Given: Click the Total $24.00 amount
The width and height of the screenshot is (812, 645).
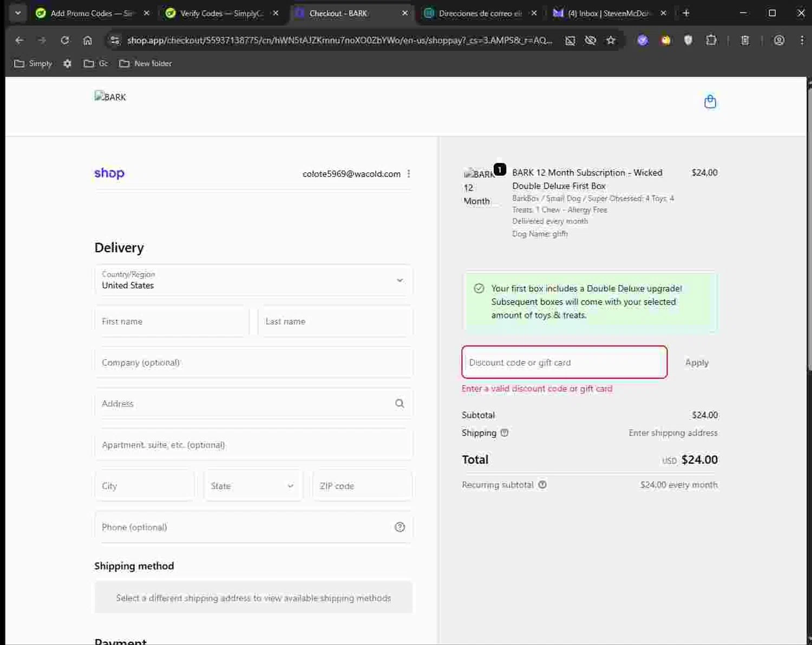Looking at the screenshot, I should coord(699,459).
